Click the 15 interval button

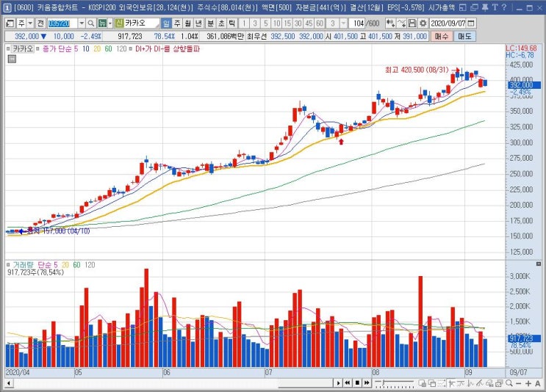coord(287,23)
